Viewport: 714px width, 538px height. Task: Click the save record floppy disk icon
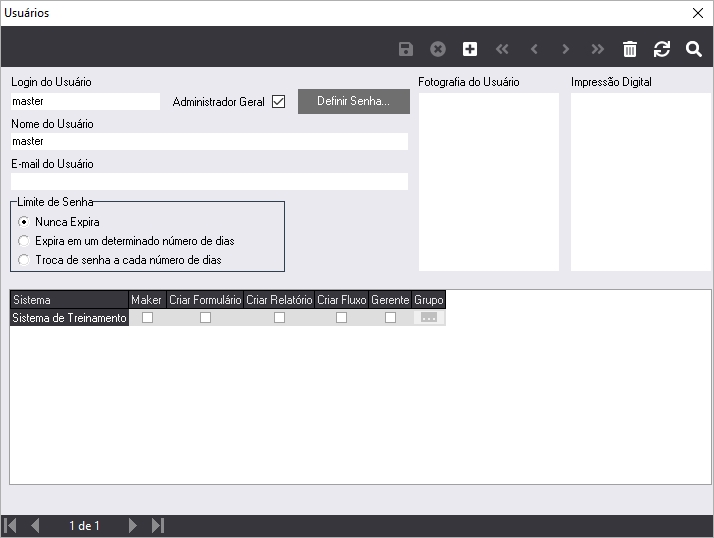tap(405, 49)
